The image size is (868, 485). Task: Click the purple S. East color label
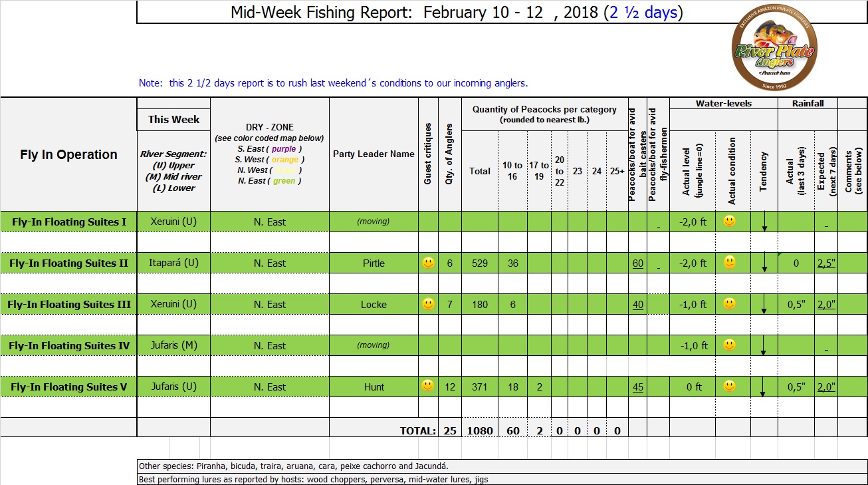[x=284, y=149]
